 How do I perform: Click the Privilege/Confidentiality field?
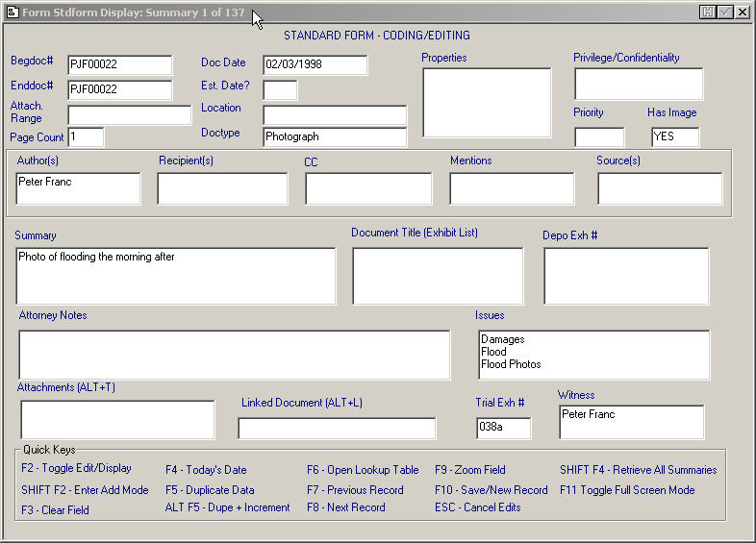639,84
